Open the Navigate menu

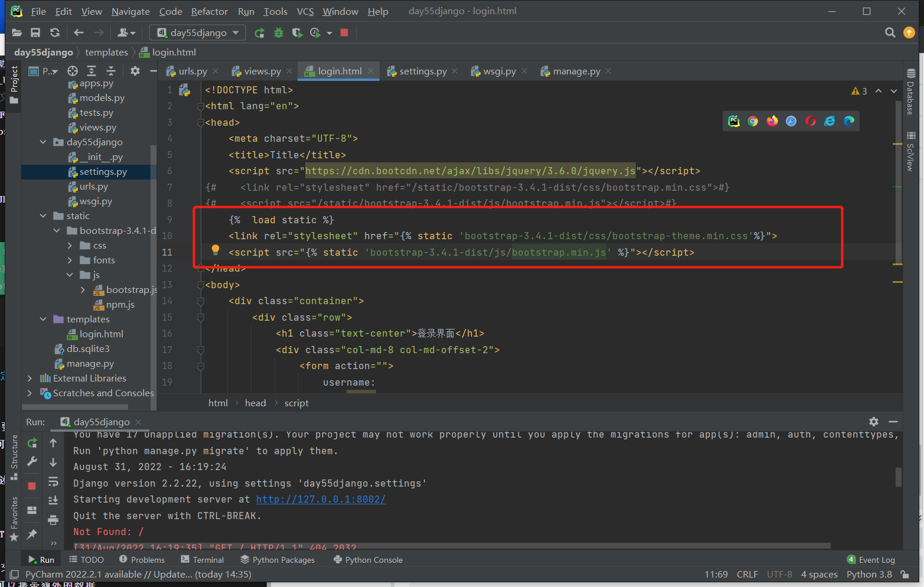coord(130,11)
